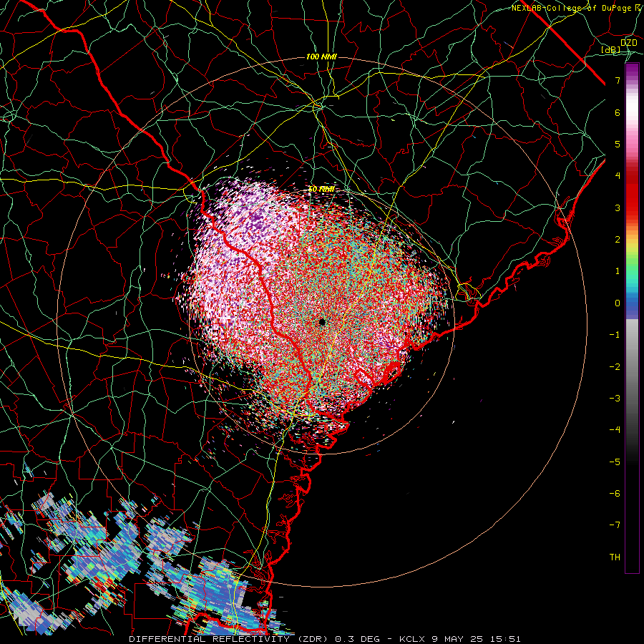The image size is (644, 644).
Task: Click the 7 tick label on the scale
Action: click(618, 80)
